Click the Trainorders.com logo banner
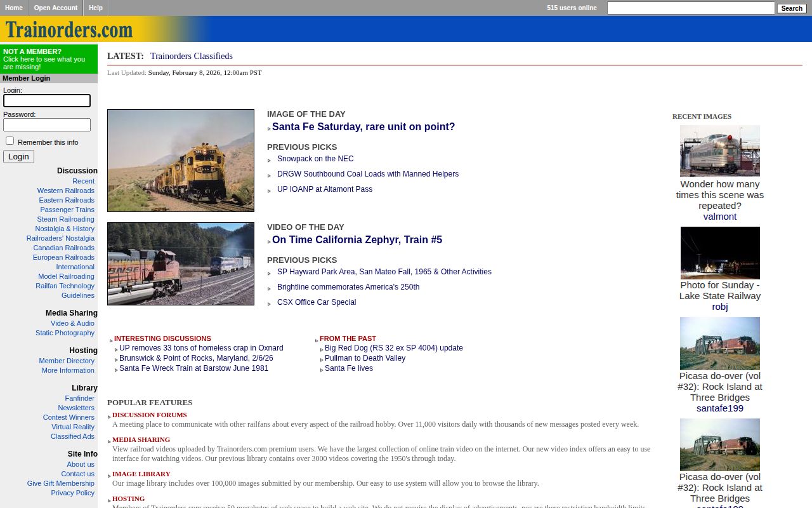 tap(70, 29)
